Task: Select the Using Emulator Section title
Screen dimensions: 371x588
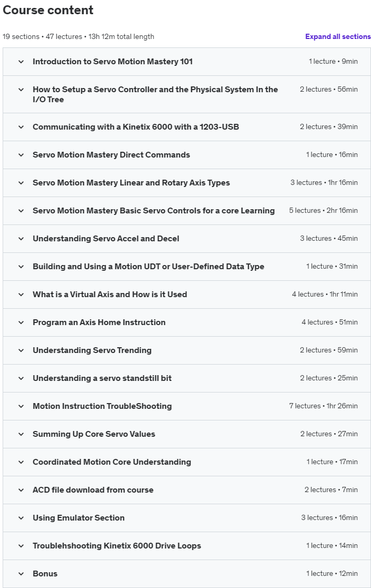Action: [x=78, y=518]
